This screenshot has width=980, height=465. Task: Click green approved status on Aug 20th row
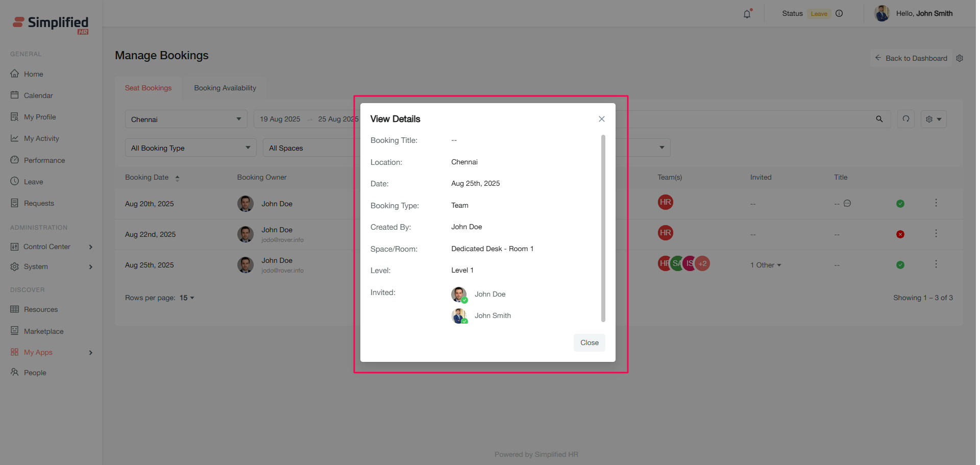(900, 204)
